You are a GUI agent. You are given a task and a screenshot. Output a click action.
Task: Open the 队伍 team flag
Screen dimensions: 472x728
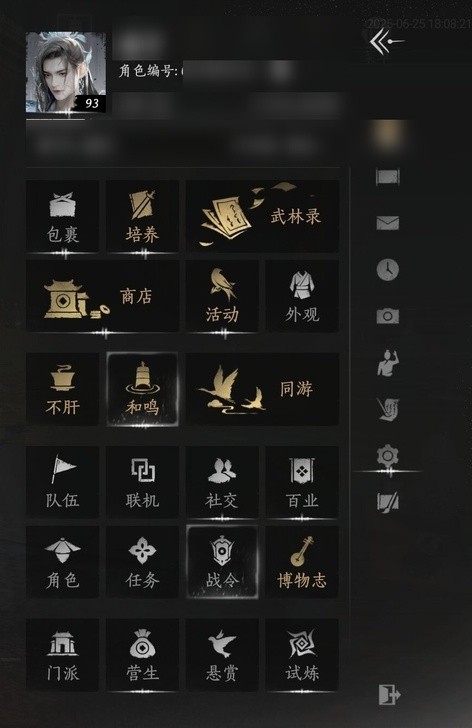pyautogui.click(x=63, y=482)
